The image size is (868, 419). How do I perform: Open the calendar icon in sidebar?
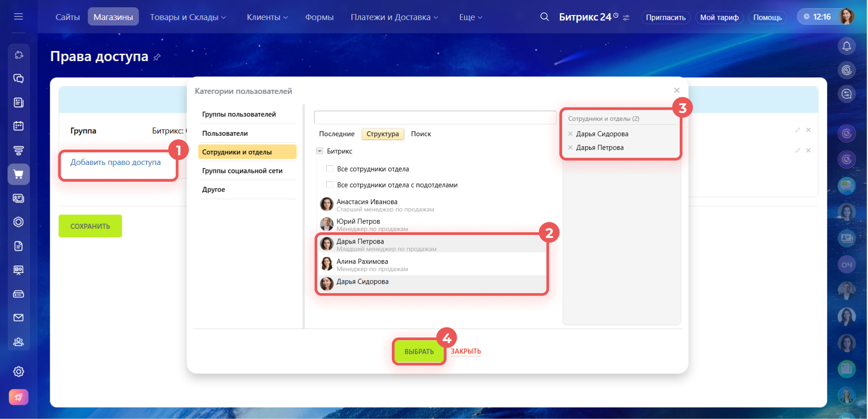pos(18,126)
